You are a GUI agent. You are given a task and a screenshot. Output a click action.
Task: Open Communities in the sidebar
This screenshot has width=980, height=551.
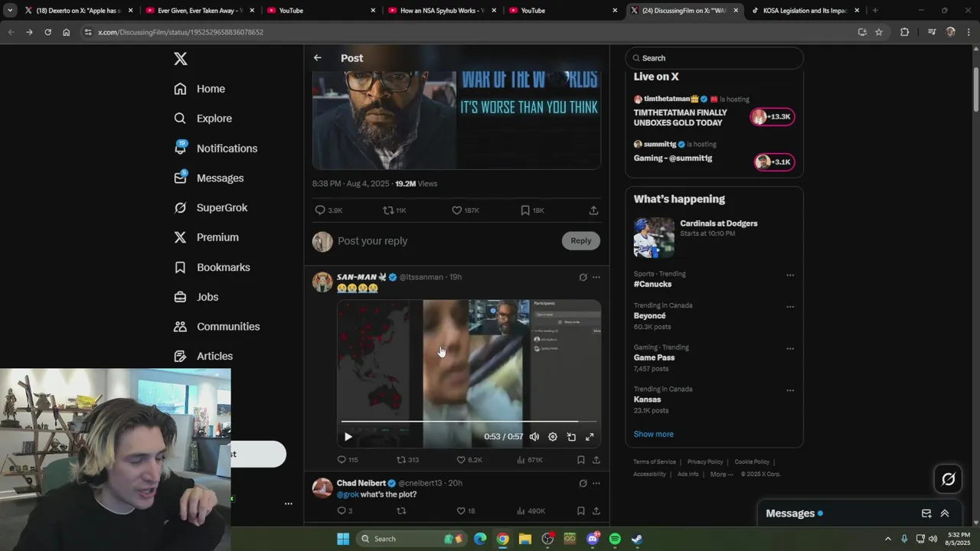pos(217,327)
